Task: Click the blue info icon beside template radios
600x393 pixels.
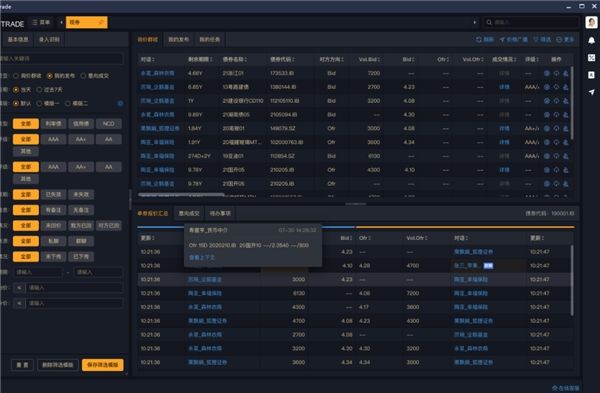Action: click(120, 103)
